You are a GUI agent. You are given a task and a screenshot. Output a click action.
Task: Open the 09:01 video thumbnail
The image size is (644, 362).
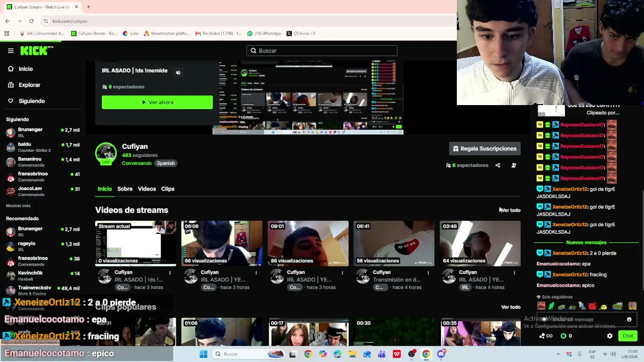click(x=308, y=243)
